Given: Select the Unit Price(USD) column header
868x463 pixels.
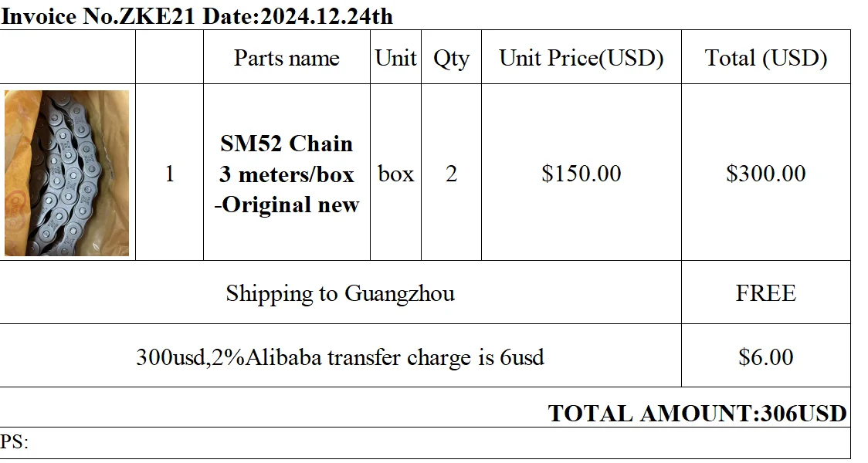Looking at the screenshot, I should tap(581, 58).
